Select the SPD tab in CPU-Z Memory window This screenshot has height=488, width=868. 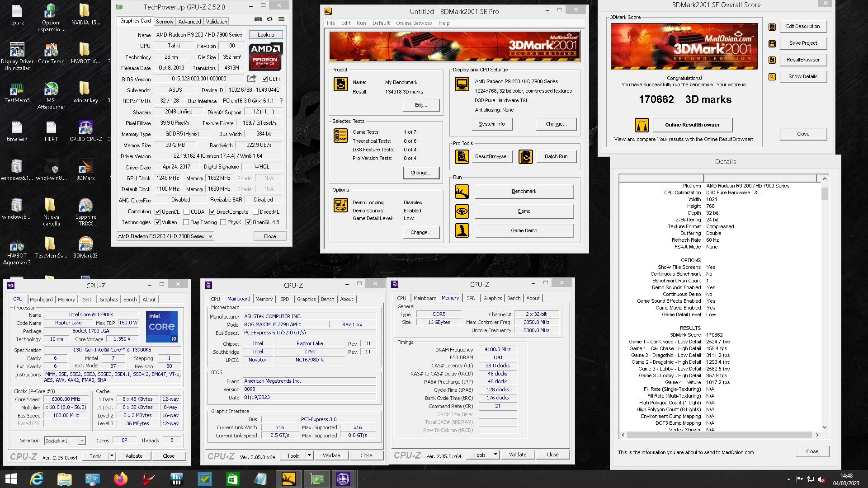[x=471, y=298]
